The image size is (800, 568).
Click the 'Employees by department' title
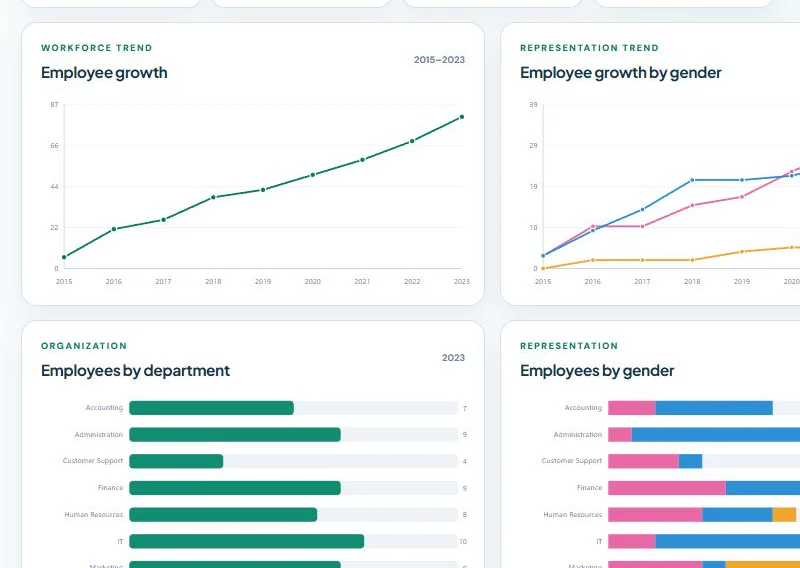[135, 371]
